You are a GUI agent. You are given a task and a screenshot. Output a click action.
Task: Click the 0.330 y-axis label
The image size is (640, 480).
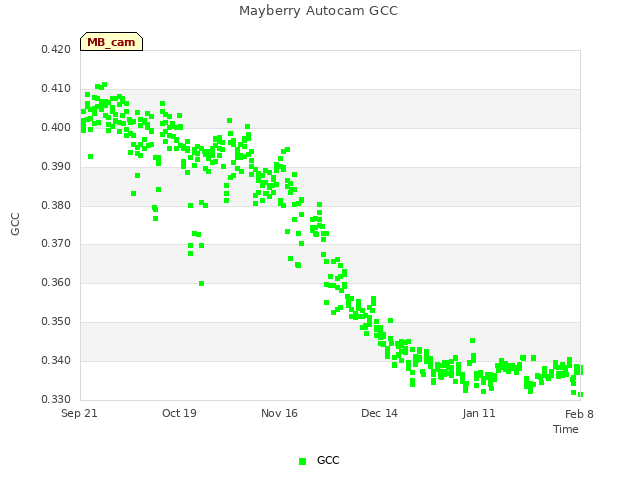coord(56,399)
